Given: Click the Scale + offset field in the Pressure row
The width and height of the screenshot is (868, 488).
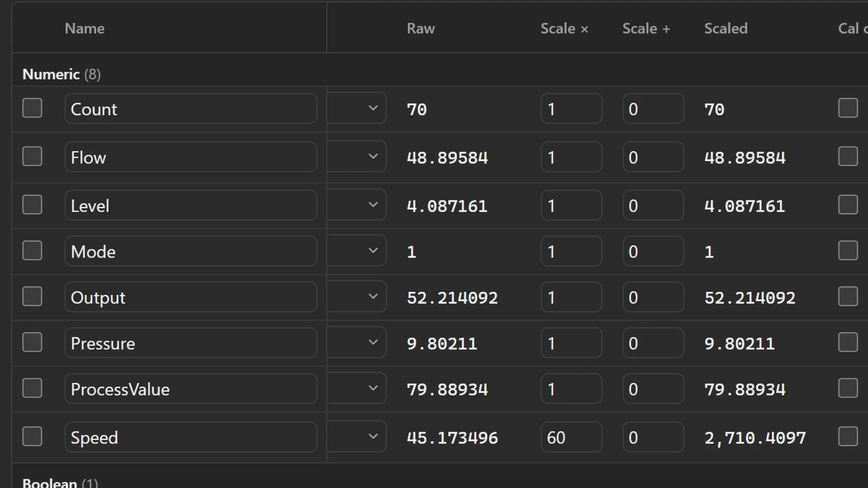Looking at the screenshot, I should (x=653, y=343).
